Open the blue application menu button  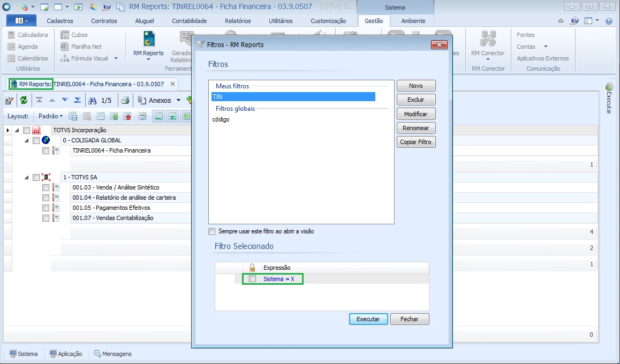[x=21, y=20]
